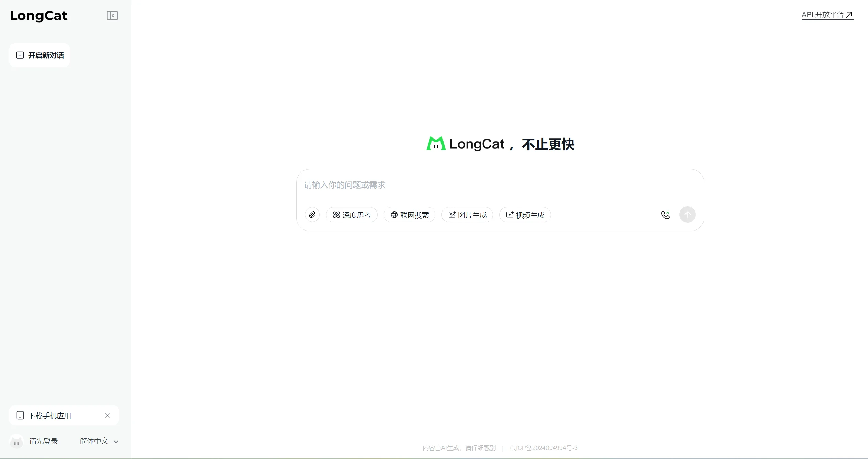868x459 pixels.
Task: Click the plus icon in 开启新对话
Action: (x=20, y=55)
